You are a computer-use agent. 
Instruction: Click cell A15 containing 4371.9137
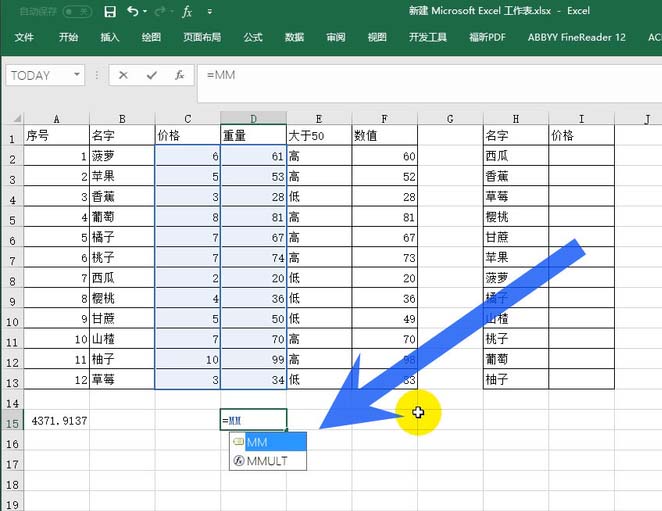coord(57,420)
